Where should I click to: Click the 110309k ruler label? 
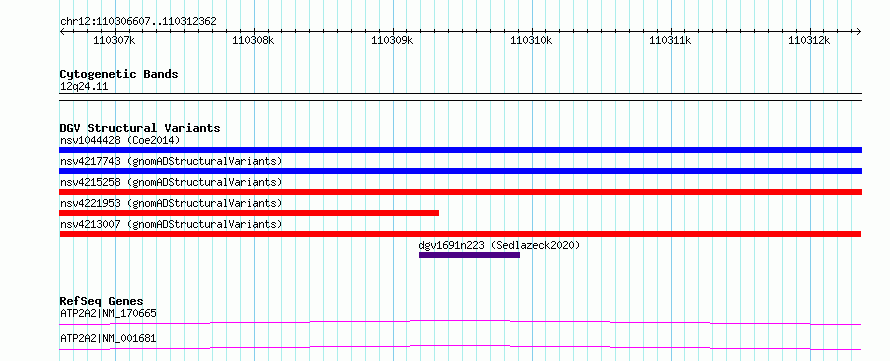(392, 40)
